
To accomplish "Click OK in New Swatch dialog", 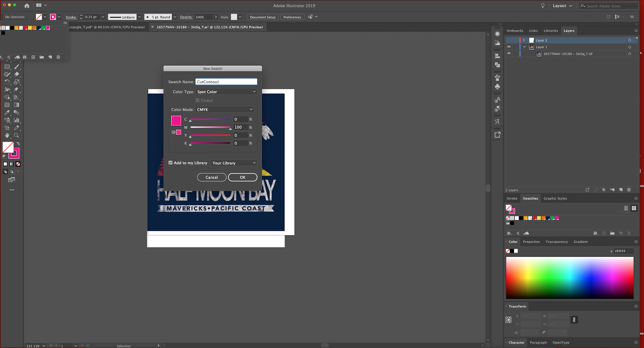I will point(243,177).
